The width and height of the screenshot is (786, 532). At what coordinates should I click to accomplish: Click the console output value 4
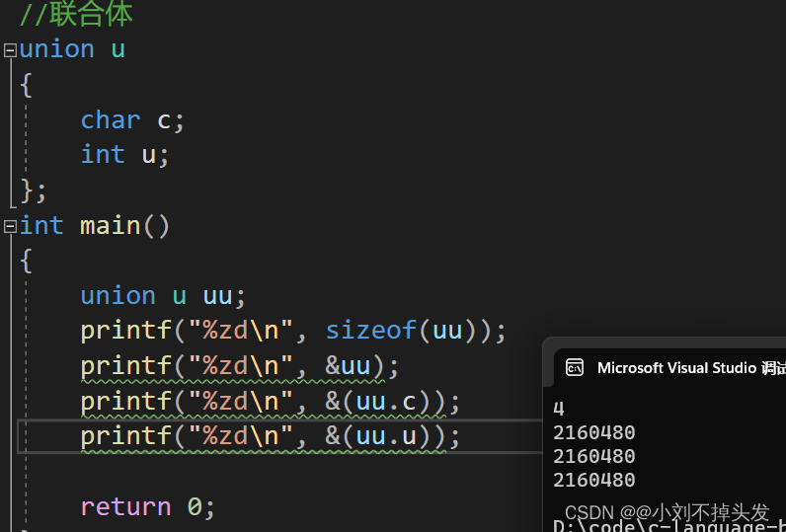pos(559,409)
